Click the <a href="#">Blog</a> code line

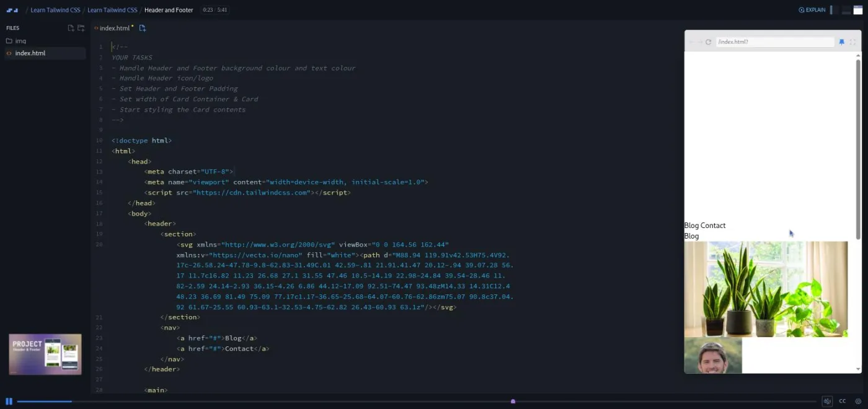(216, 338)
